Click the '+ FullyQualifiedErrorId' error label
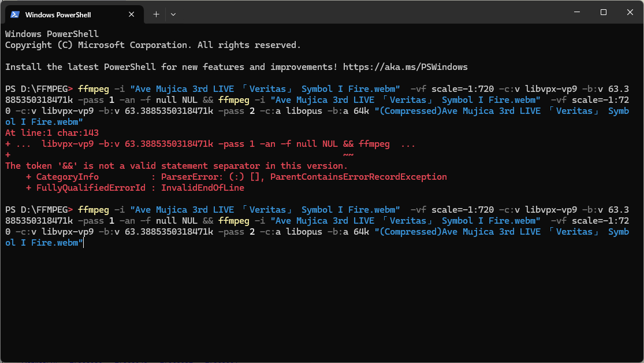Image resolution: width=644 pixels, height=363 pixels. coord(85,188)
